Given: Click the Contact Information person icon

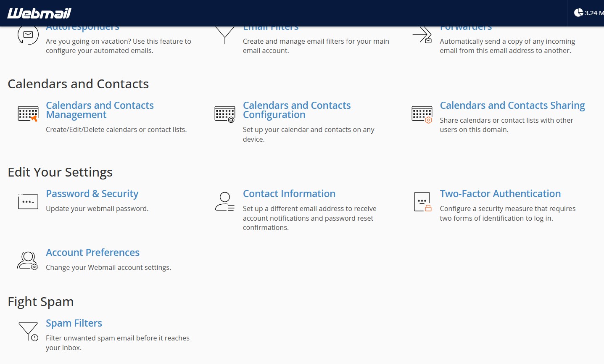Looking at the screenshot, I should [x=225, y=202].
